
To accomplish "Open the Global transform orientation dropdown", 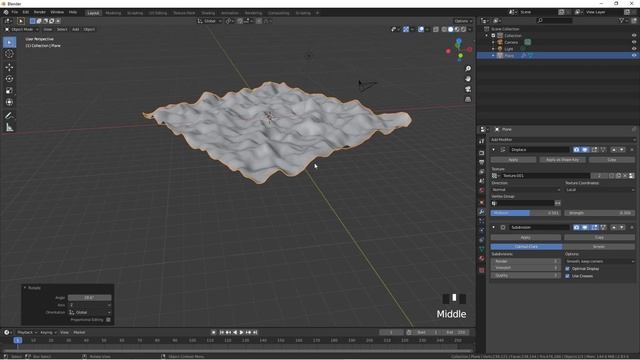I will pos(209,21).
